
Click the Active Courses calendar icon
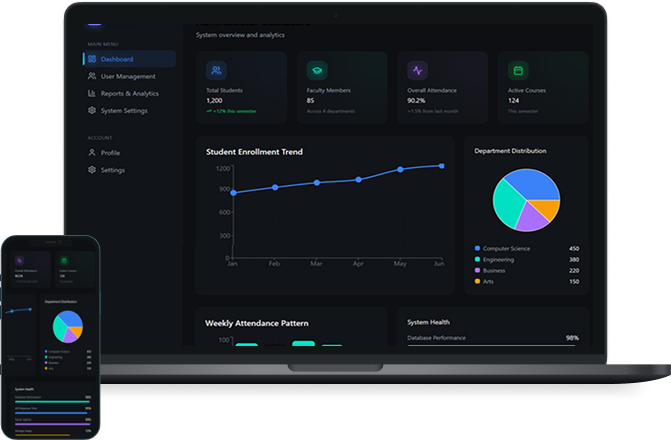[518, 70]
